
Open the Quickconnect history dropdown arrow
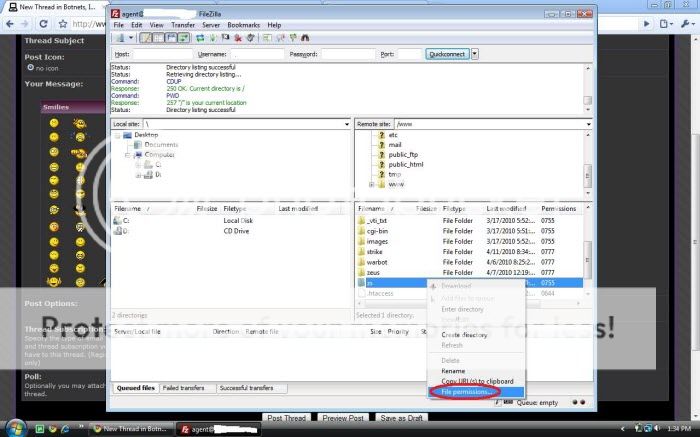click(x=475, y=54)
